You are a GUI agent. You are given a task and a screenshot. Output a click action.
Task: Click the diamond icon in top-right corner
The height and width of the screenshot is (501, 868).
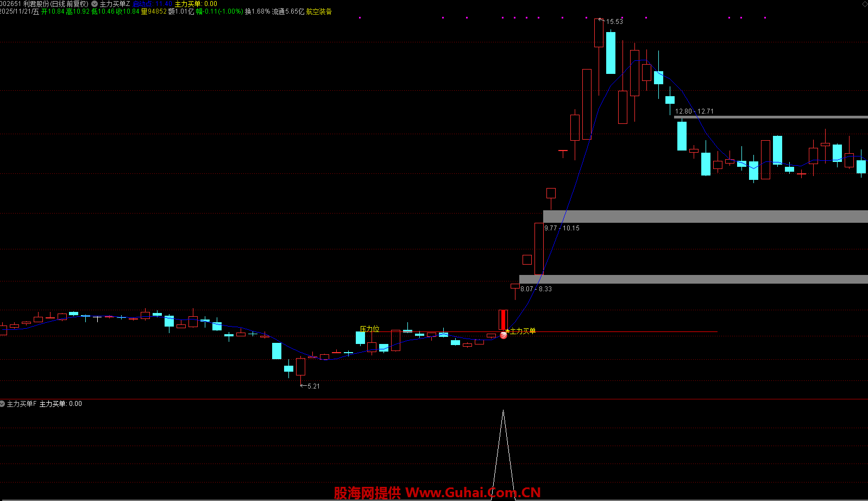(864, 4)
